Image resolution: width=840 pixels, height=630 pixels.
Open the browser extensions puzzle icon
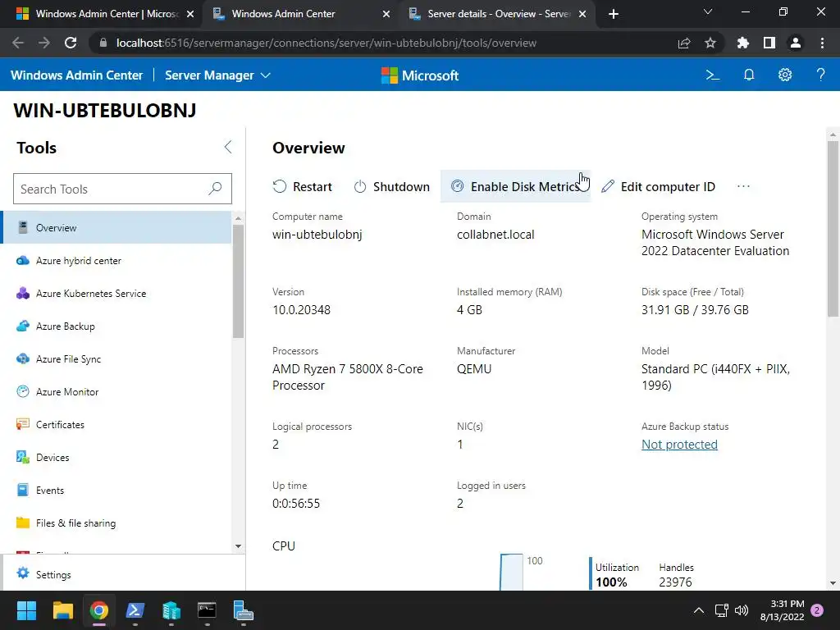coord(743,43)
